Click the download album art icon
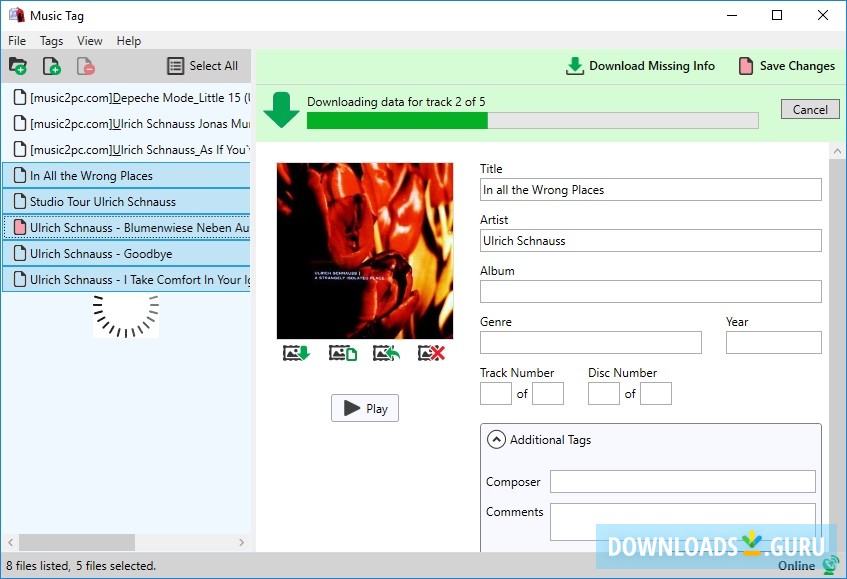 click(x=297, y=353)
